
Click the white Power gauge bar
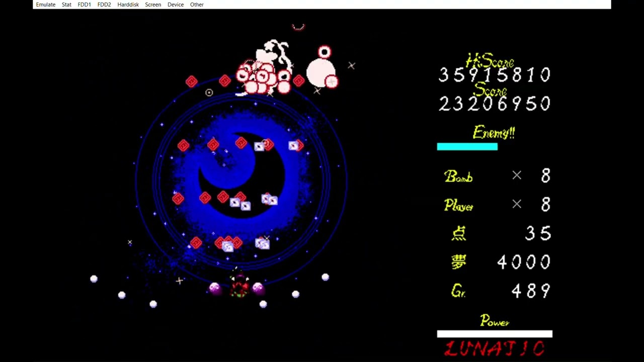tap(495, 334)
